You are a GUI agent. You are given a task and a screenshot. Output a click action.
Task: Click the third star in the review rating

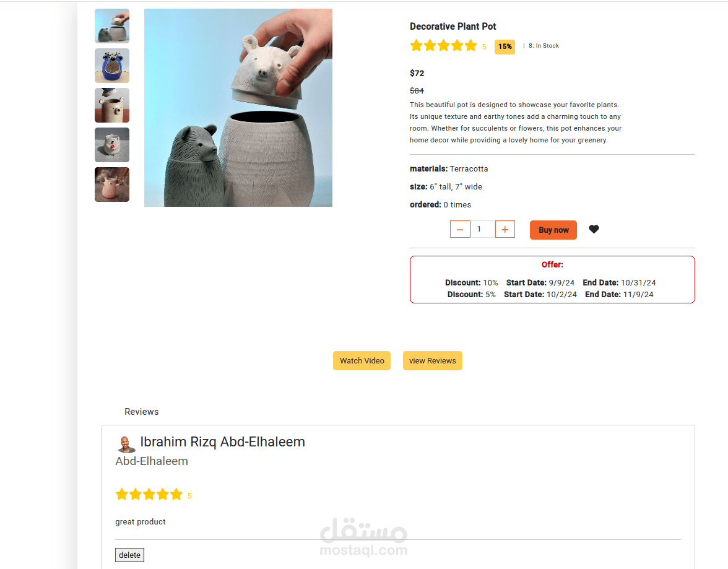pos(149,494)
